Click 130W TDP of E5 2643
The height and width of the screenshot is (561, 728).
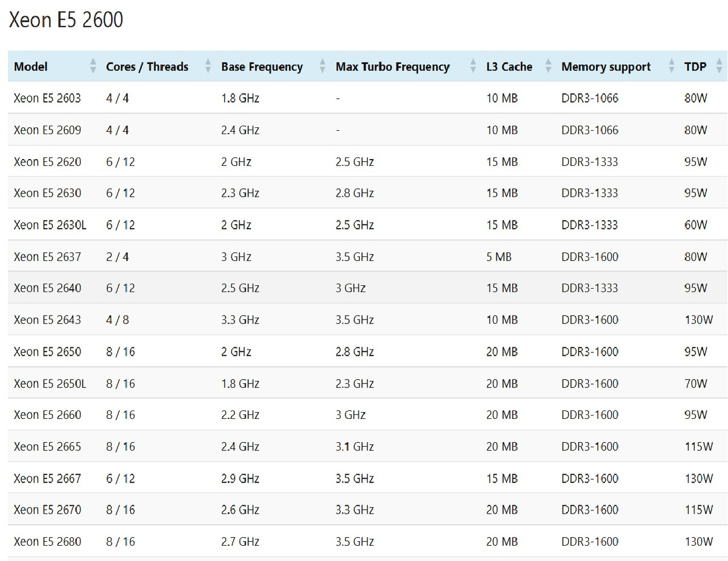tap(698, 319)
